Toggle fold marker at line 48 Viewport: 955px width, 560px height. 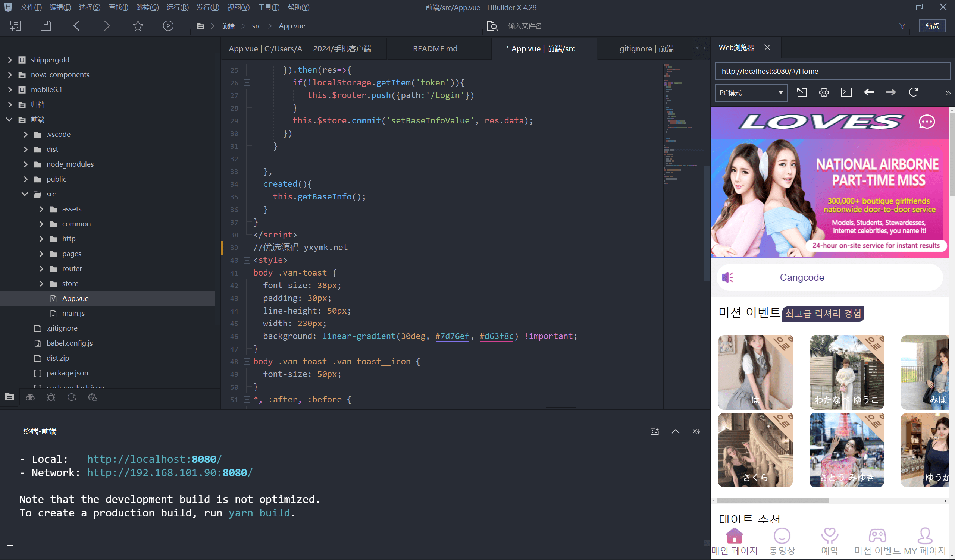point(247,362)
